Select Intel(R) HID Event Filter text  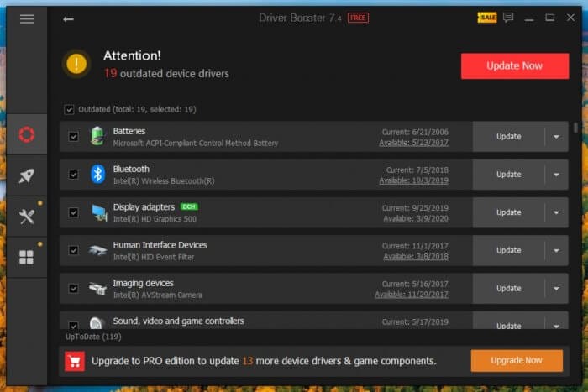[x=154, y=257]
